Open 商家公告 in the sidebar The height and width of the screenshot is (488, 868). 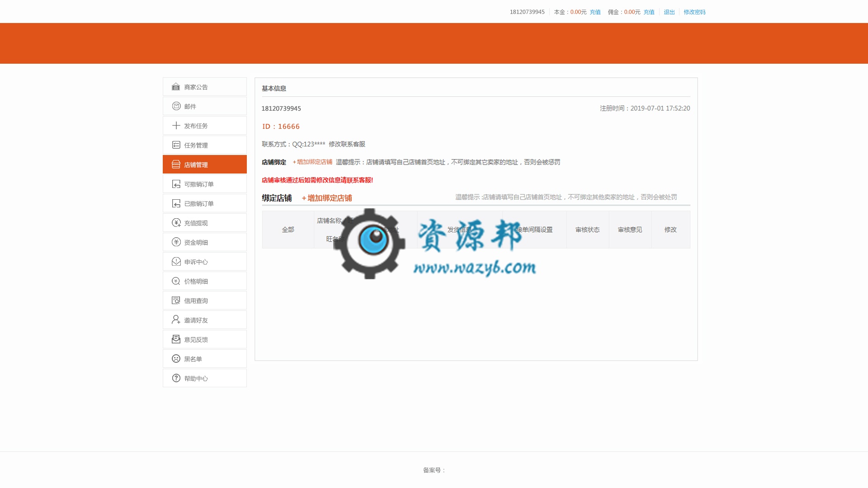click(x=205, y=87)
